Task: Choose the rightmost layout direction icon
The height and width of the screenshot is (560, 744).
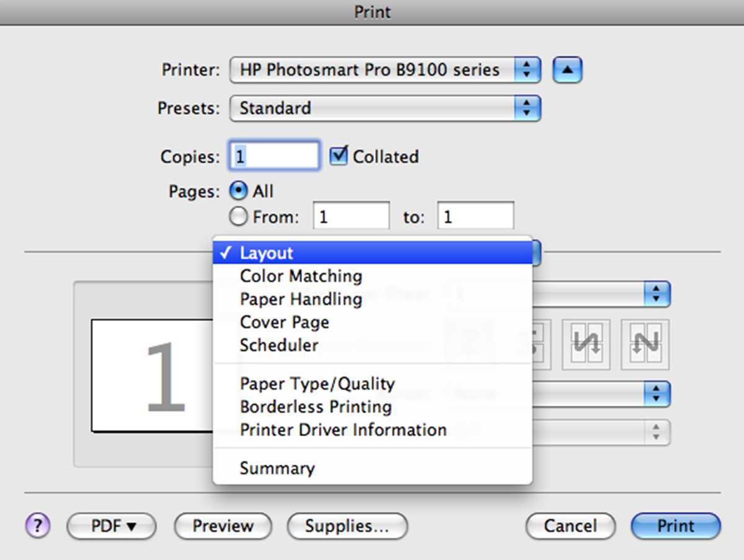Action: tap(645, 344)
